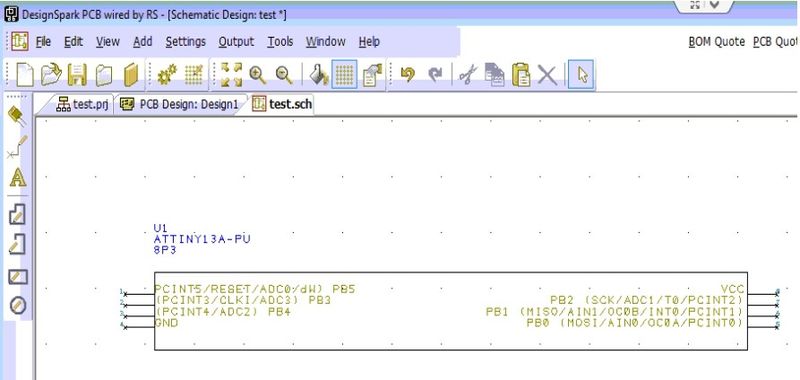This screenshot has height=380, width=800.
Task: Save the design with the floppy icon
Action: (78, 75)
